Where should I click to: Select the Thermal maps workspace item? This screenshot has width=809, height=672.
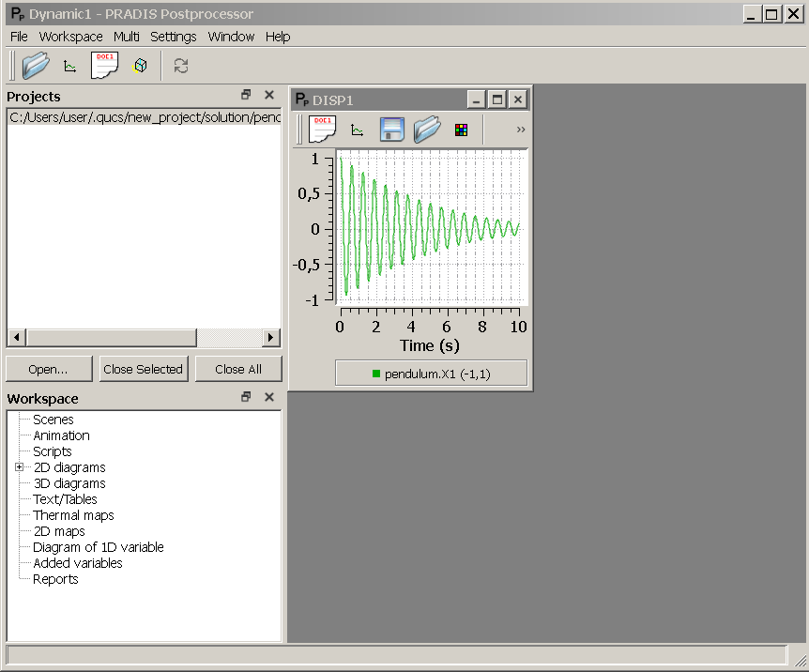[x=73, y=515]
